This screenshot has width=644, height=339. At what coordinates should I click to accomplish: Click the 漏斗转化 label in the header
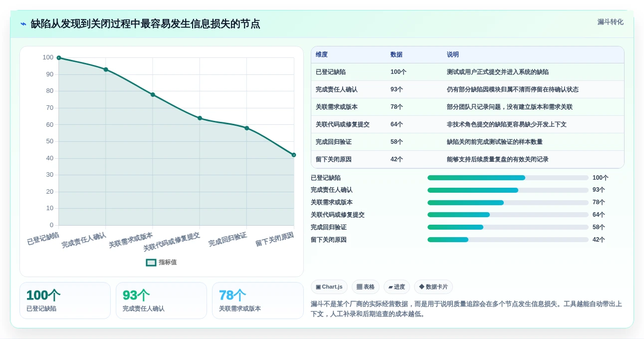(611, 22)
